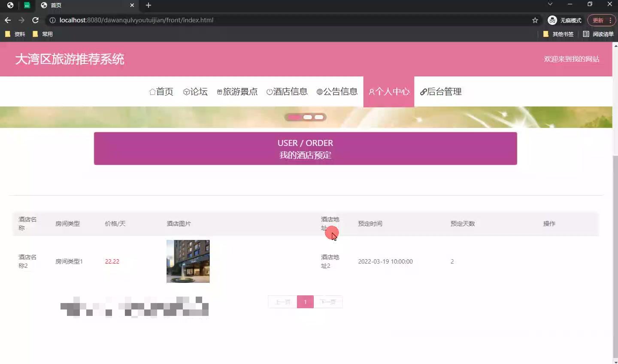Click the 房间类型1 cell
This screenshot has height=364, width=618.
click(69, 261)
